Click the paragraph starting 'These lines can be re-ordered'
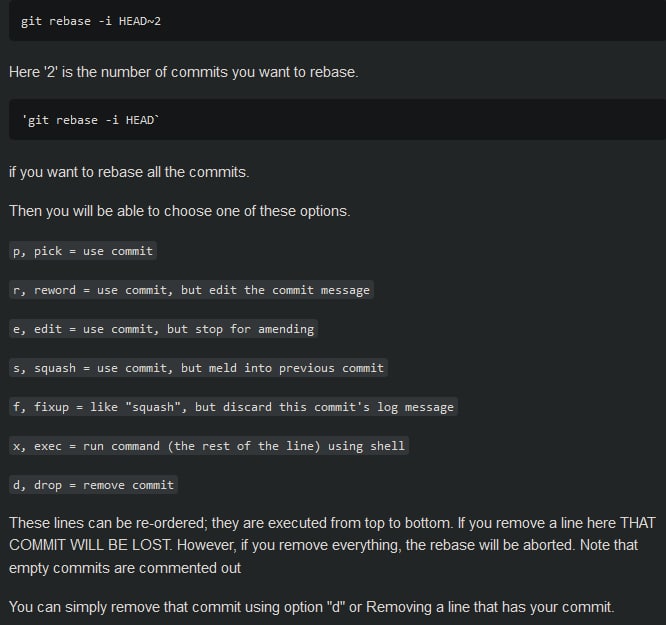The width and height of the screenshot is (666, 625). click(x=333, y=545)
